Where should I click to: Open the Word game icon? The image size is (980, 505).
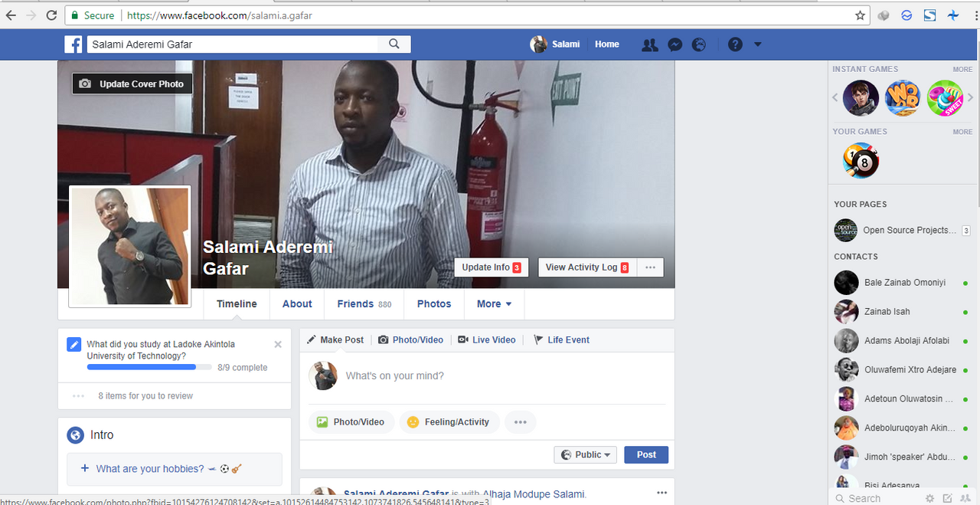click(903, 98)
